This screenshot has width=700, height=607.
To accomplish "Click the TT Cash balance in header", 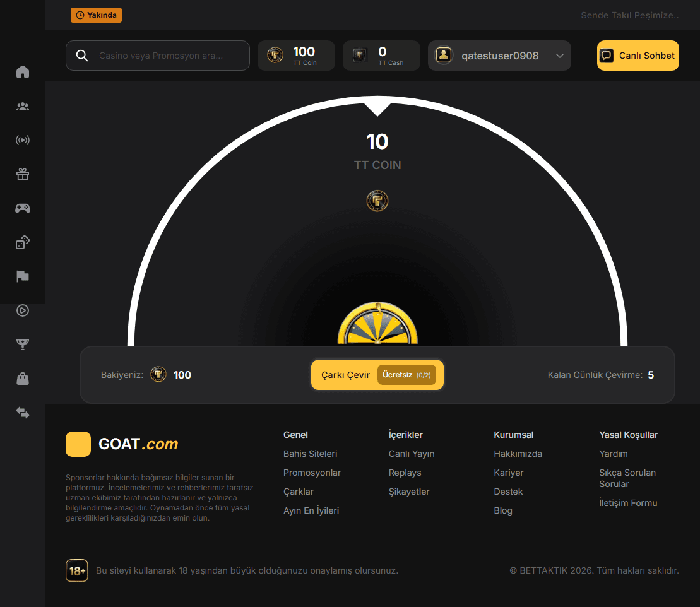I will tap(381, 56).
